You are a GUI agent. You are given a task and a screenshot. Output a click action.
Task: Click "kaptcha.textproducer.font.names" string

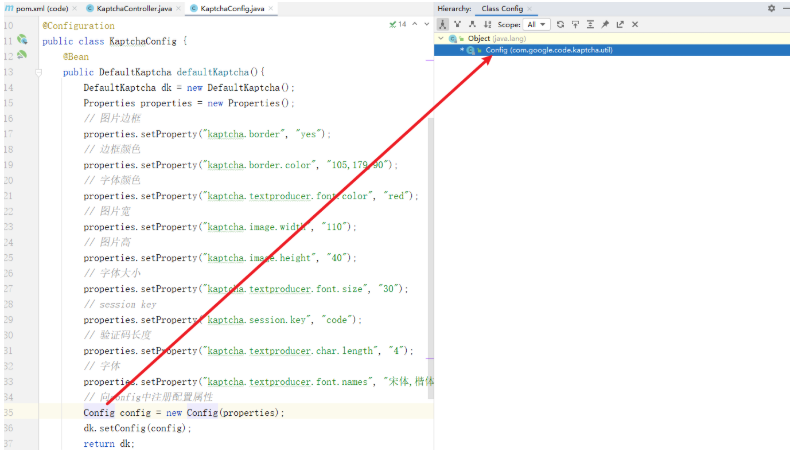point(287,382)
